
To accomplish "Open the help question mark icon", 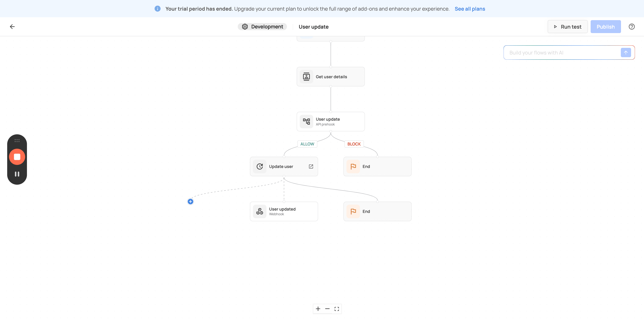I will coord(631,26).
